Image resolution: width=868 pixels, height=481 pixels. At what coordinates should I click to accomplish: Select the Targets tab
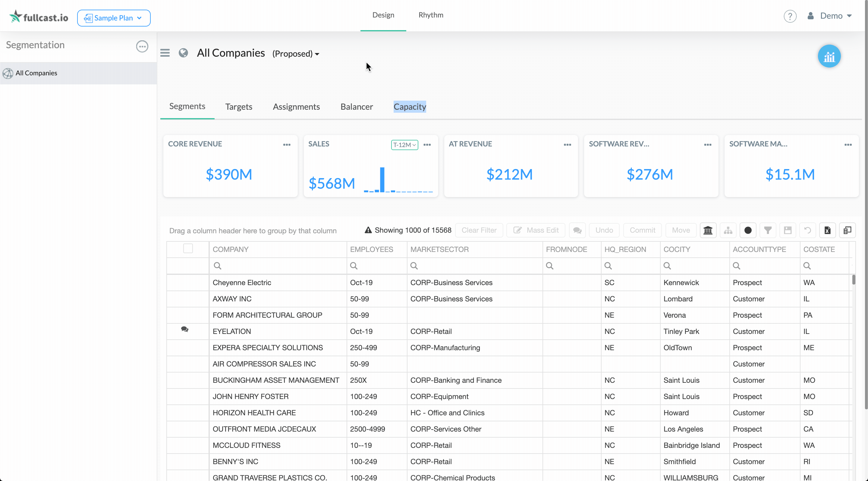(239, 107)
